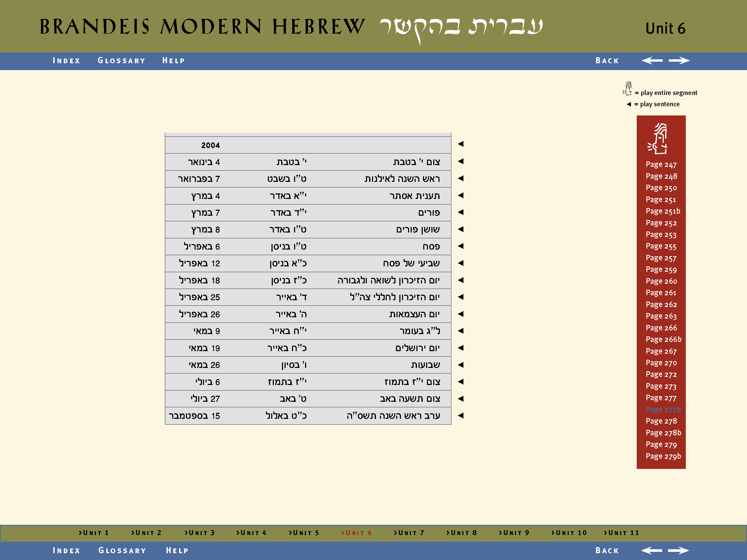The image size is (747, 560).
Task: Play sentence for row dated 4 בינואר
Action: 461,161
